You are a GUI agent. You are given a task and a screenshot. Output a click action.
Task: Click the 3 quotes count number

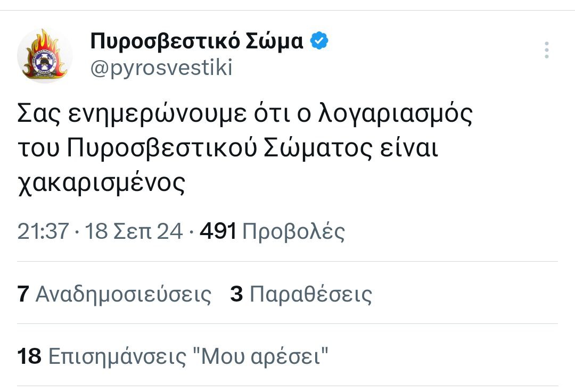pos(236,294)
